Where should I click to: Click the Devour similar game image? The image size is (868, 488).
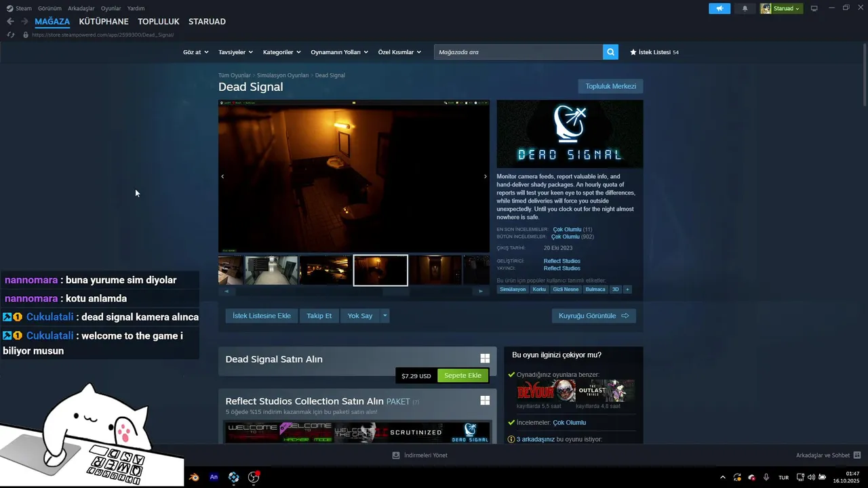point(546,390)
